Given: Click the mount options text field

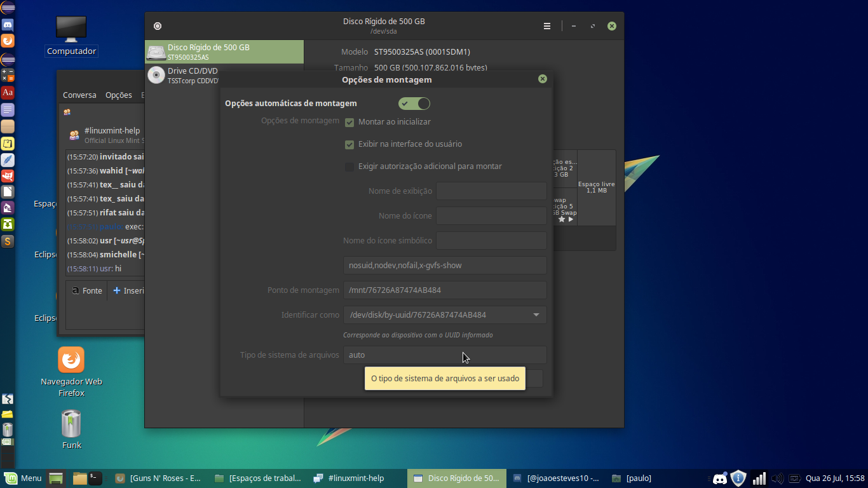Looking at the screenshot, I should point(445,266).
